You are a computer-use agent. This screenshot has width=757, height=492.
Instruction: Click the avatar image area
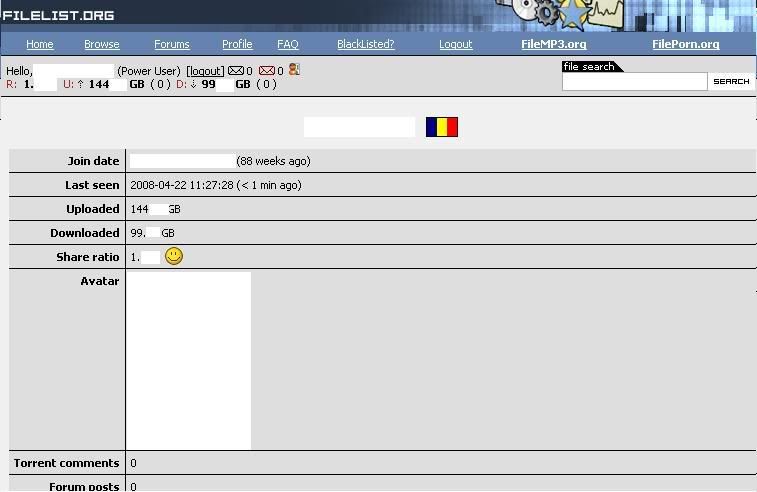pyautogui.click(x=188, y=360)
